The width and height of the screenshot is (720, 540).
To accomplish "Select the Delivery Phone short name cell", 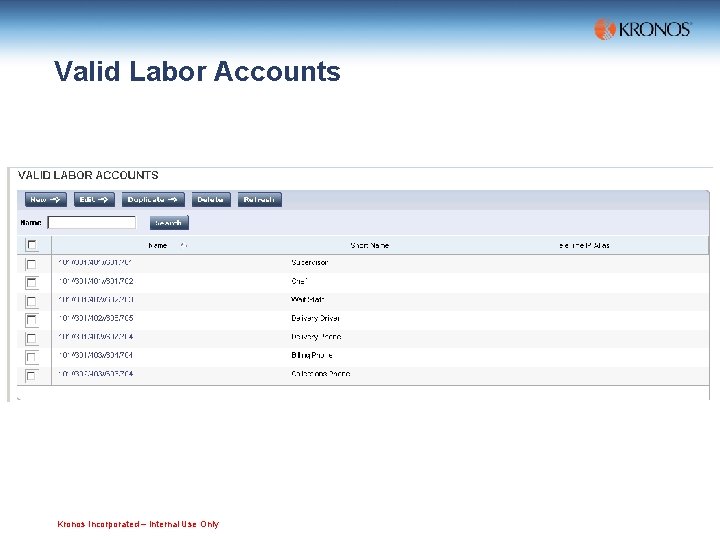I will pos(316,337).
